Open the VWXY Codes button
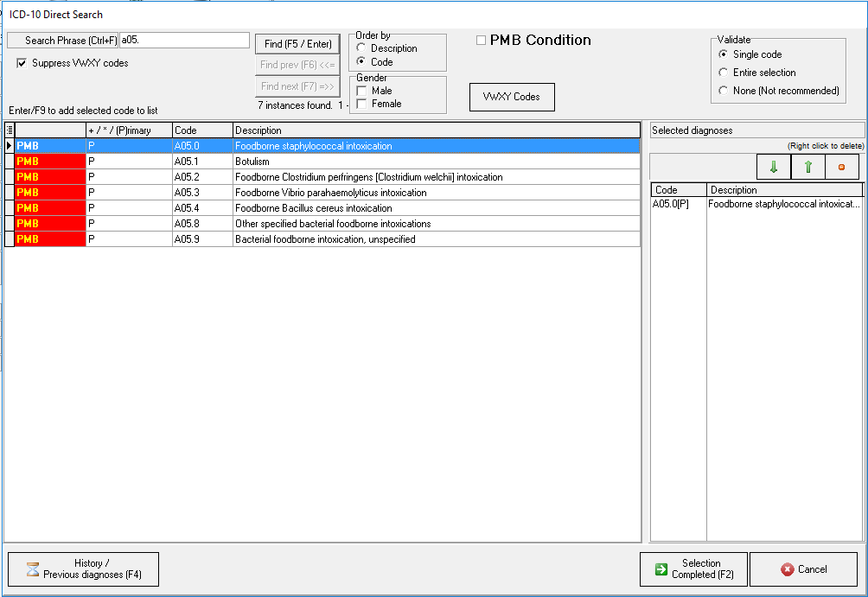Screen dimensions: 868x597 pyautogui.click(x=511, y=97)
